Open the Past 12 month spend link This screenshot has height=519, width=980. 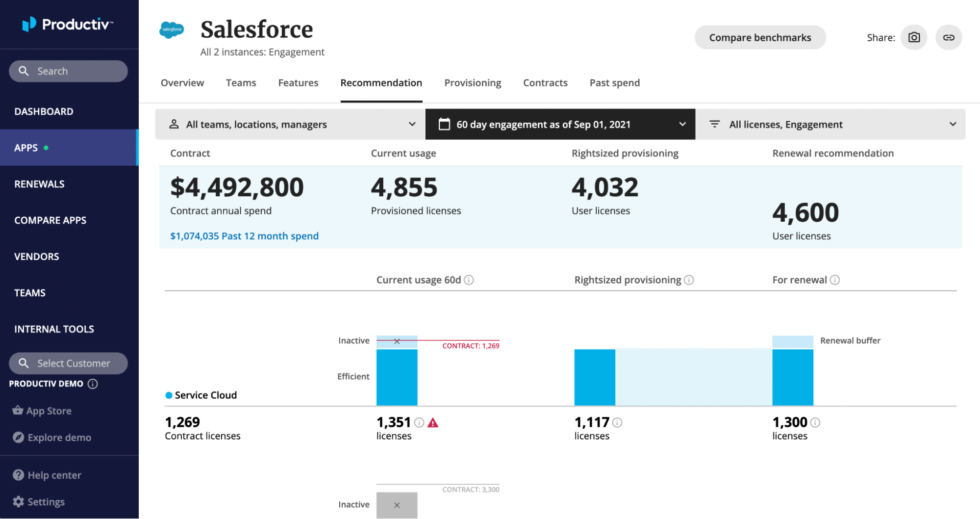[244, 236]
